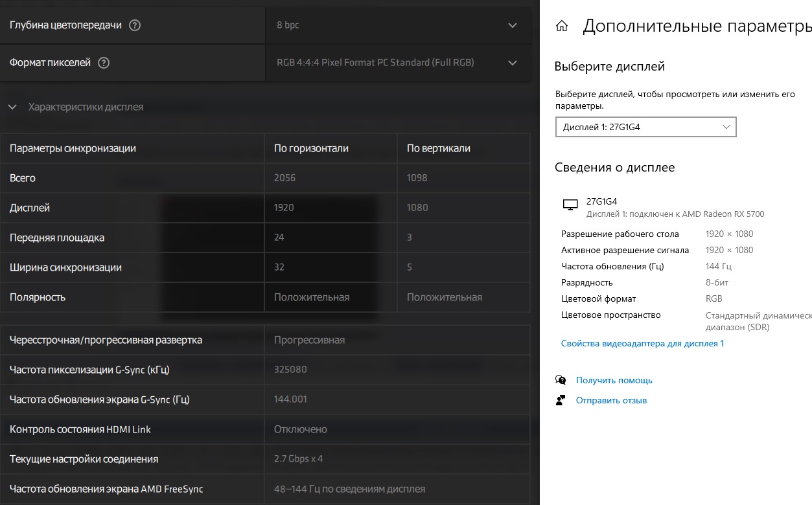This screenshot has height=505, width=812.
Task: Click the home icon in Settings
Action: (x=562, y=26)
